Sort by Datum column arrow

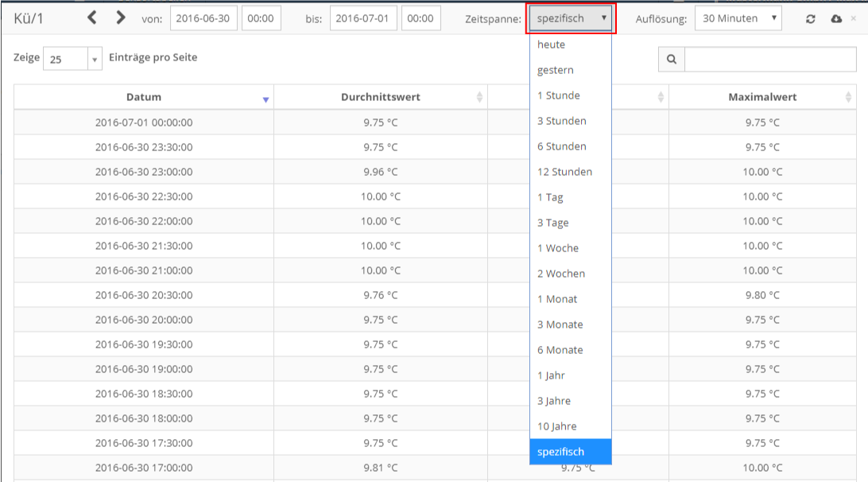coord(265,99)
